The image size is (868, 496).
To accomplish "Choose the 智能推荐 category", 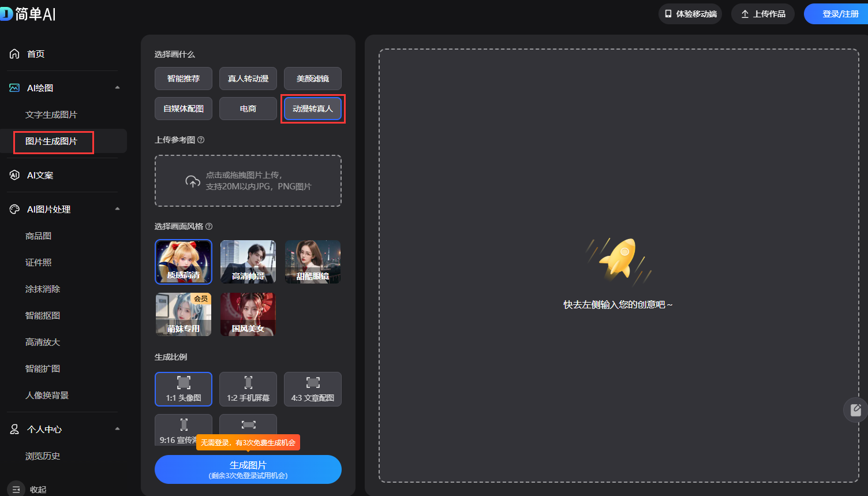I will coord(184,79).
